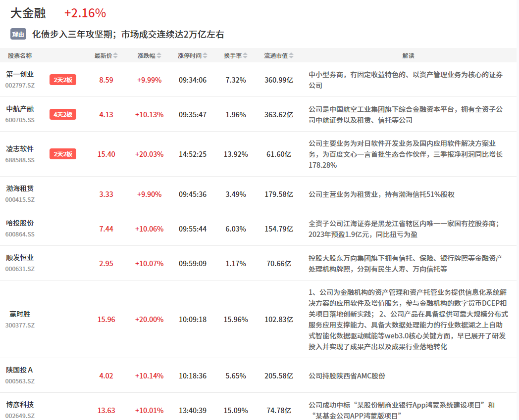
Task: Click the 股票名称 column header
Action: [x=20, y=56]
